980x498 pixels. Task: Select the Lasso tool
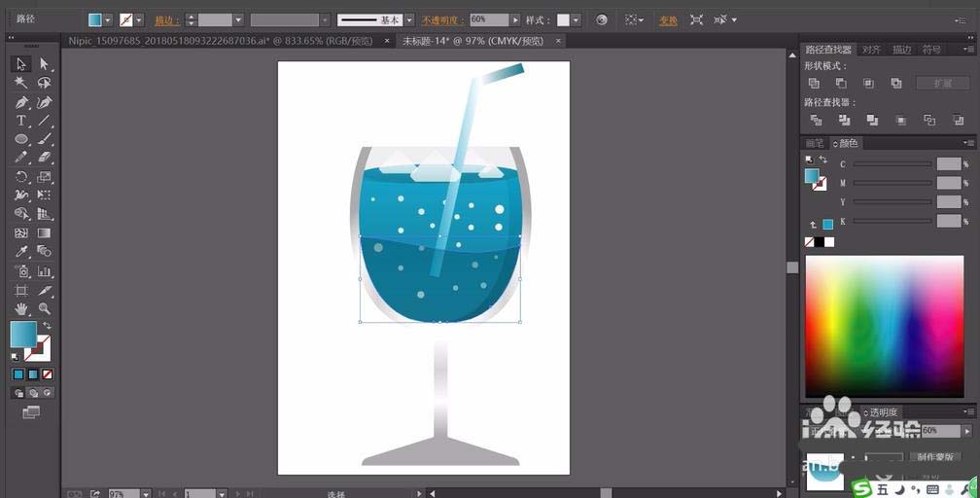44,83
